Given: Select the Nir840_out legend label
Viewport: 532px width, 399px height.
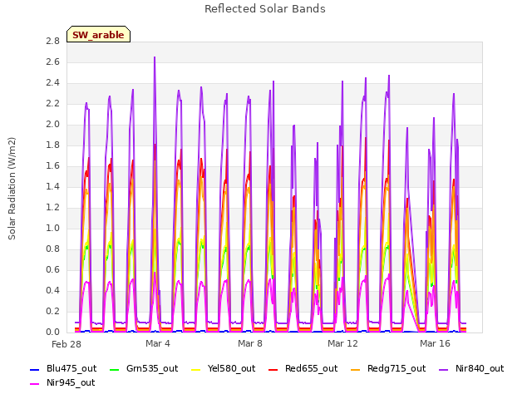Looking at the screenshot, I should coord(480,369).
